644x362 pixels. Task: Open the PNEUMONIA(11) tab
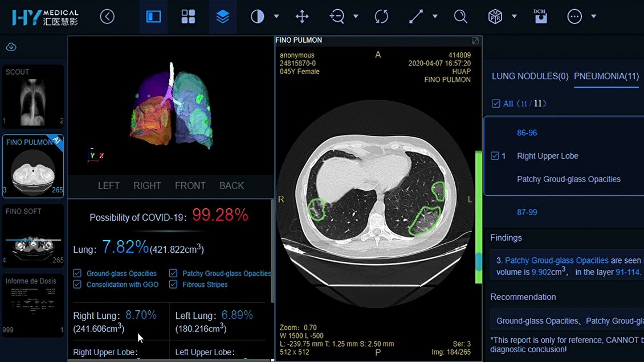click(x=606, y=76)
